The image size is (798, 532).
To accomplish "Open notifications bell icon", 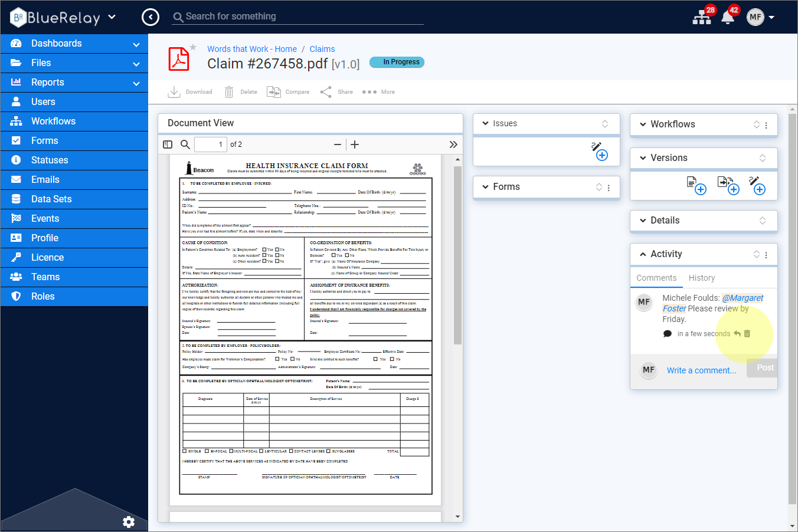I will (728, 17).
